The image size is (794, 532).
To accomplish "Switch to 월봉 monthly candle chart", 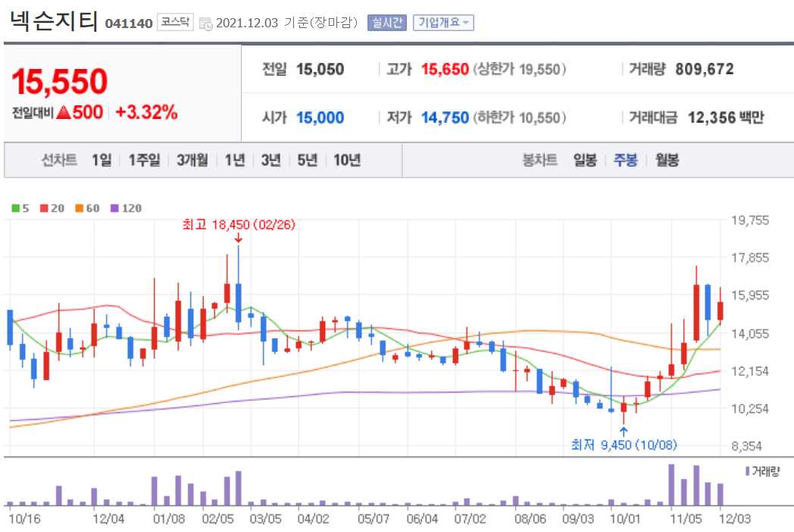I will point(667,160).
